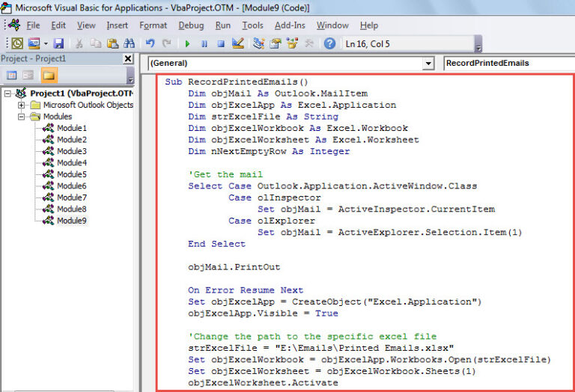Open the Debug menu
This screenshot has width=575, height=392.
coord(190,25)
